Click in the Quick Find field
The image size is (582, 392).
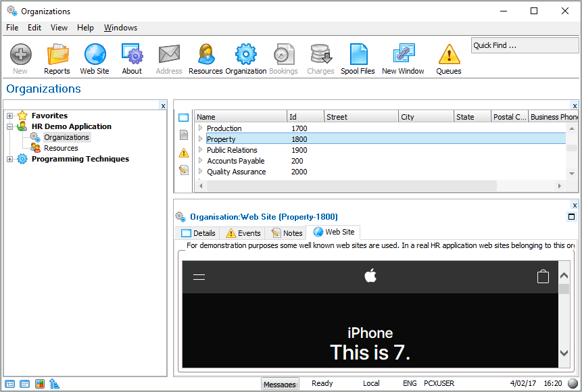point(524,45)
